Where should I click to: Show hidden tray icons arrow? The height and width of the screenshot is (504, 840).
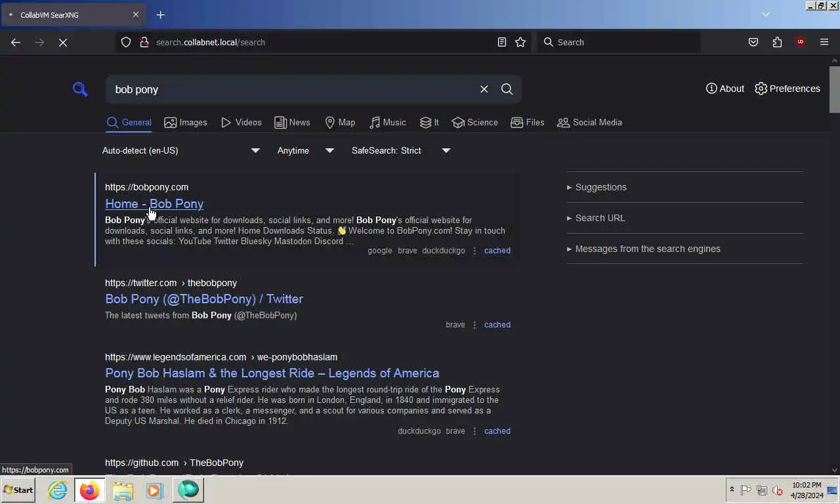[732, 490]
